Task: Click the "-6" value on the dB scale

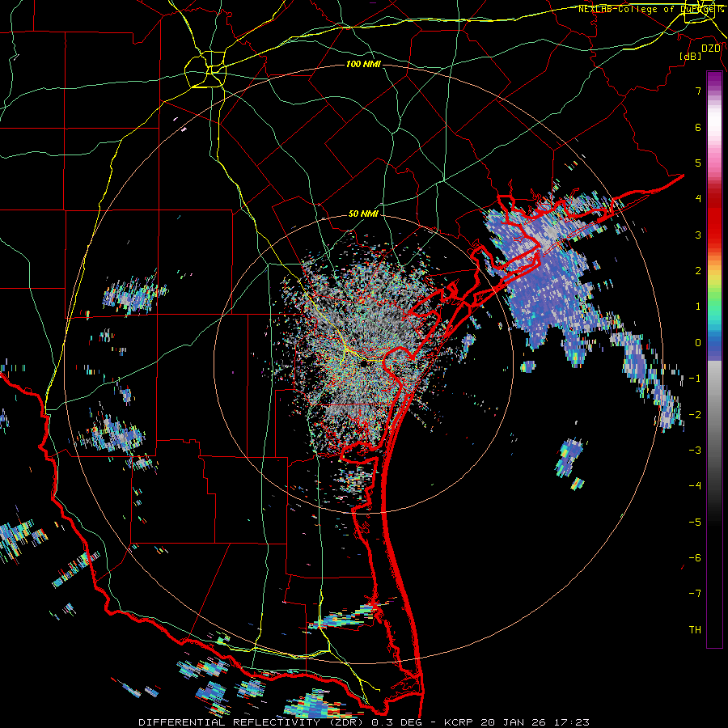Action: pos(695,558)
